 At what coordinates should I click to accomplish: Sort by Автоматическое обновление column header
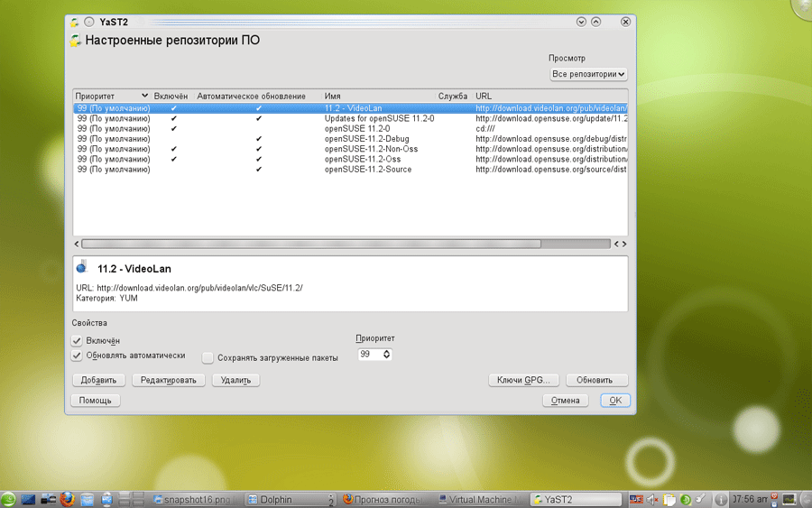(251, 97)
